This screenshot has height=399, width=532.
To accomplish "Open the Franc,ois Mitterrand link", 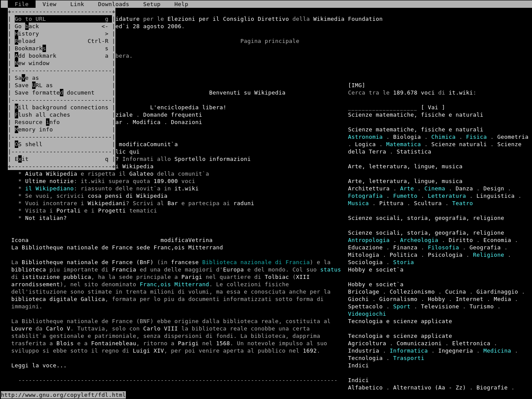I will coord(174,285).
